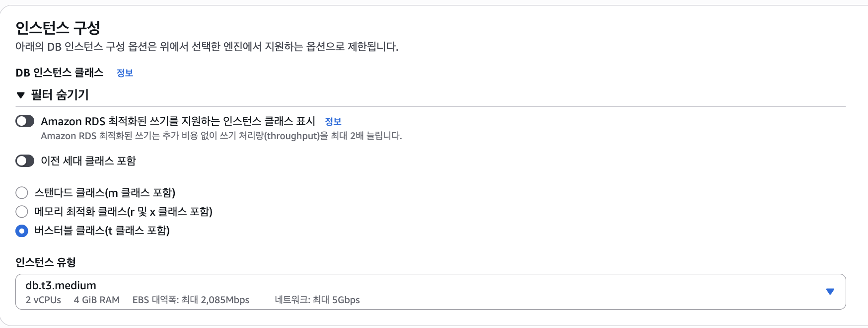Turn on the 이전 세대 클래스 포함 toggle
Viewport: 868px width, 328px height.
tap(25, 161)
